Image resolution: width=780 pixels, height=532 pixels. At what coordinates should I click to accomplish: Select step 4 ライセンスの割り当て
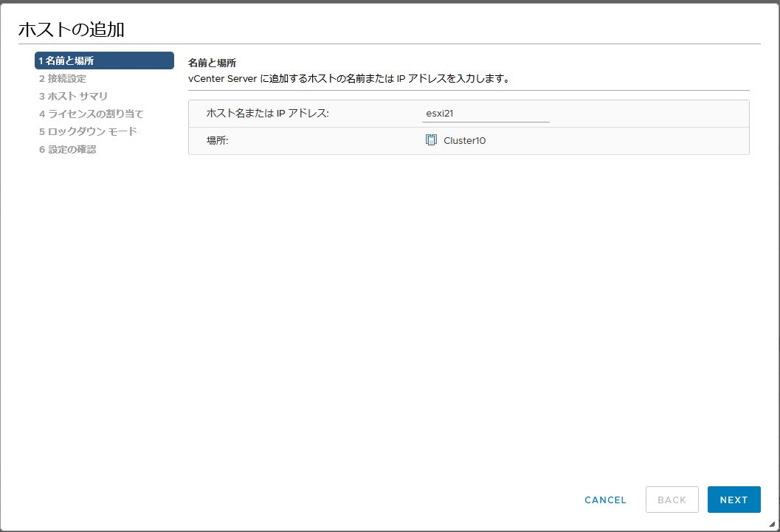pos(91,114)
